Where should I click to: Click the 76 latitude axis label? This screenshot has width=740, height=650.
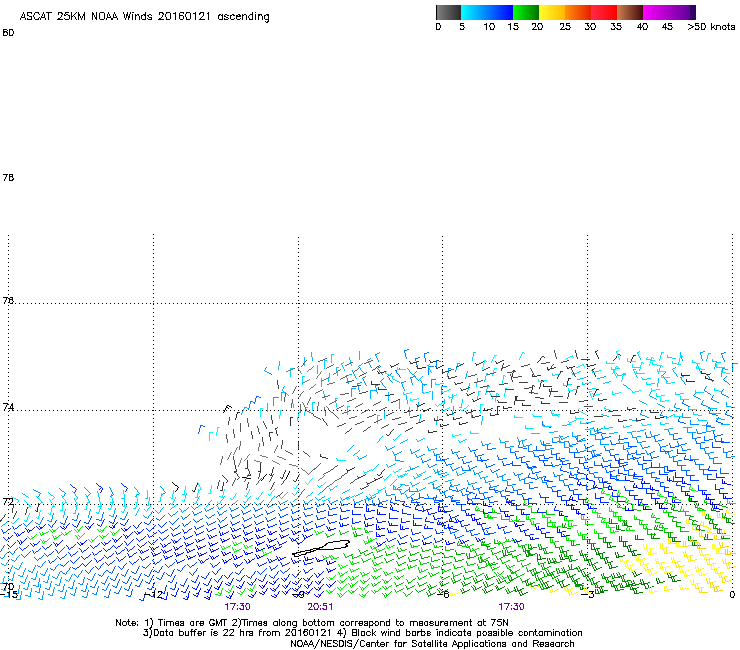(x=8, y=300)
